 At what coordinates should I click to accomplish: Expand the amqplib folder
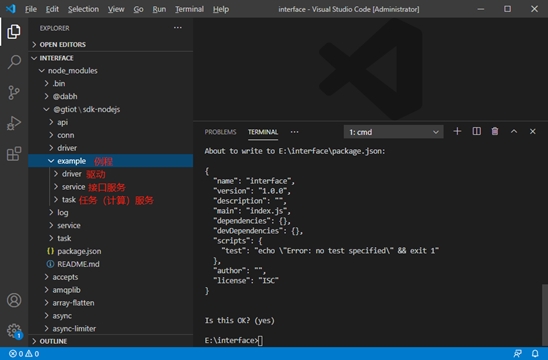tap(110, 290)
